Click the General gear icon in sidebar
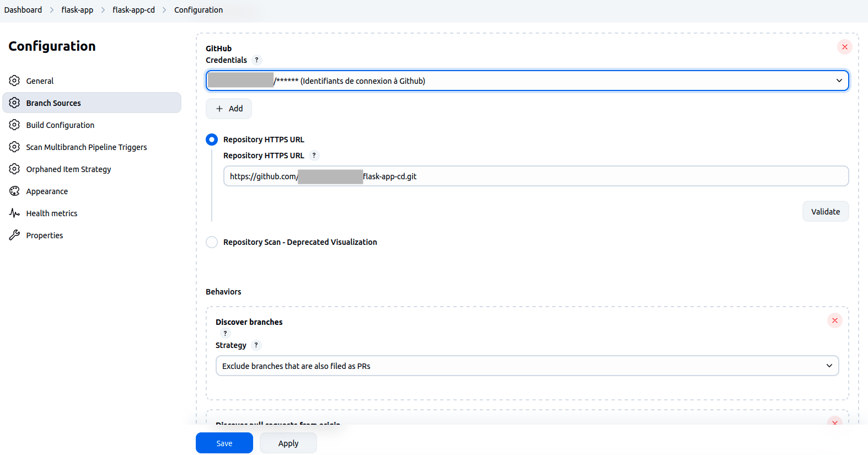The height and width of the screenshot is (455, 868). click(14, 81)
